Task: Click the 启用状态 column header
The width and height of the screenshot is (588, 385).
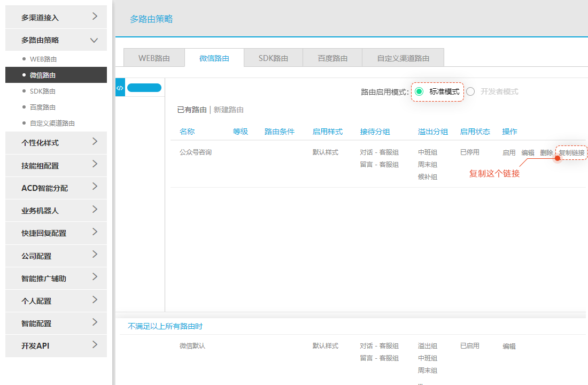Action: click(475, 132)
